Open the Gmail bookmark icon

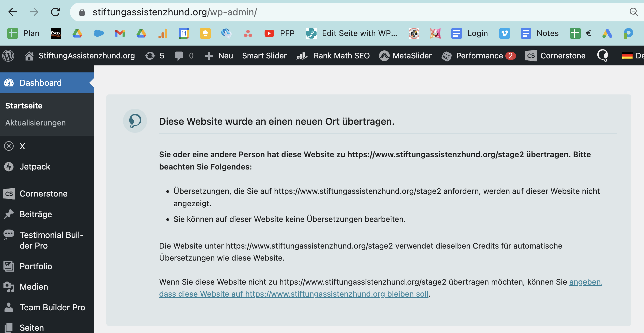[120, 33]
